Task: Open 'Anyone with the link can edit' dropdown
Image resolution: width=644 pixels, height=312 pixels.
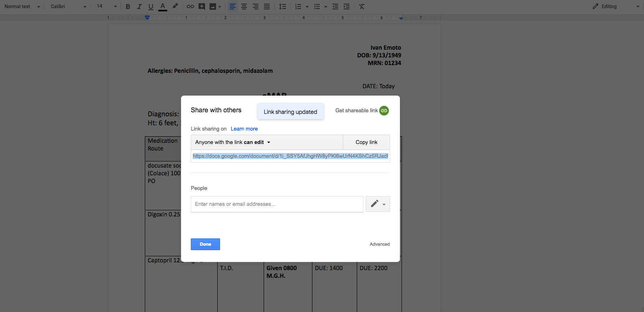Action: pyautogui.click(x=233, y=142)
